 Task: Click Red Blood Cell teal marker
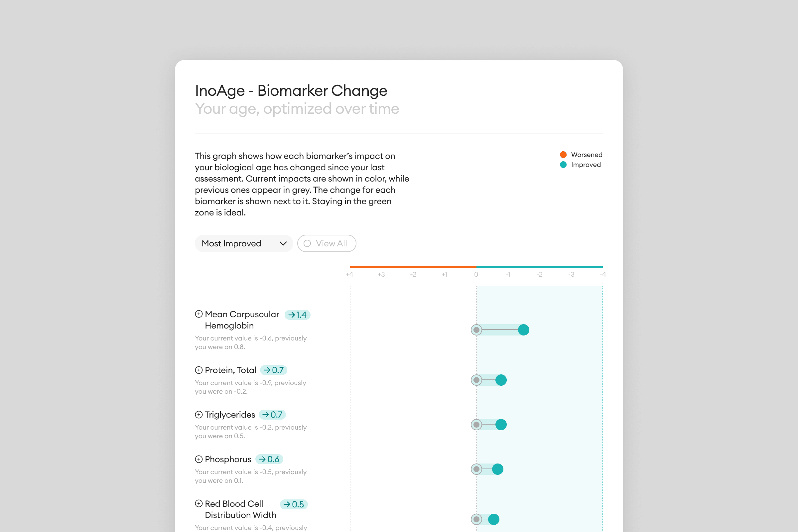point(494,519)
